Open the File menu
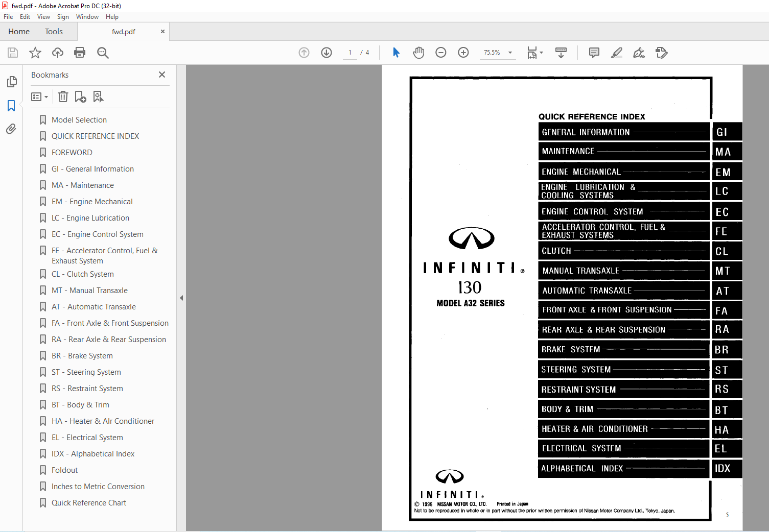This screenshot has height=532, width=769. pyautogui.click(x=8, y=17)
